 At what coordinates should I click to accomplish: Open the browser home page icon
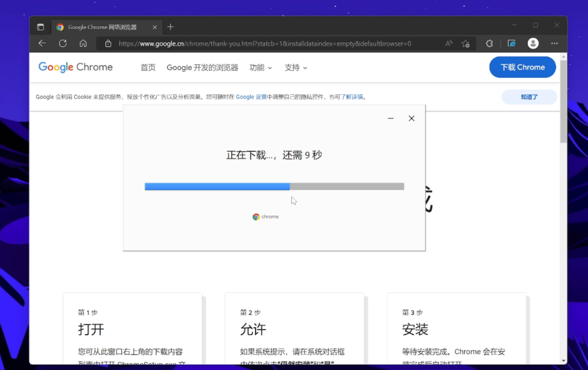tap(83, 44)
